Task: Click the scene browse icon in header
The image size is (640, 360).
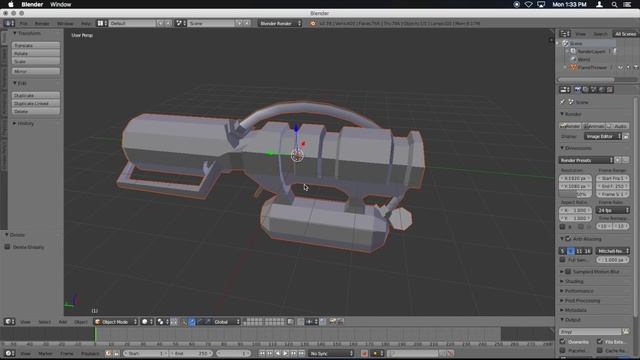Action: (181, 23)
